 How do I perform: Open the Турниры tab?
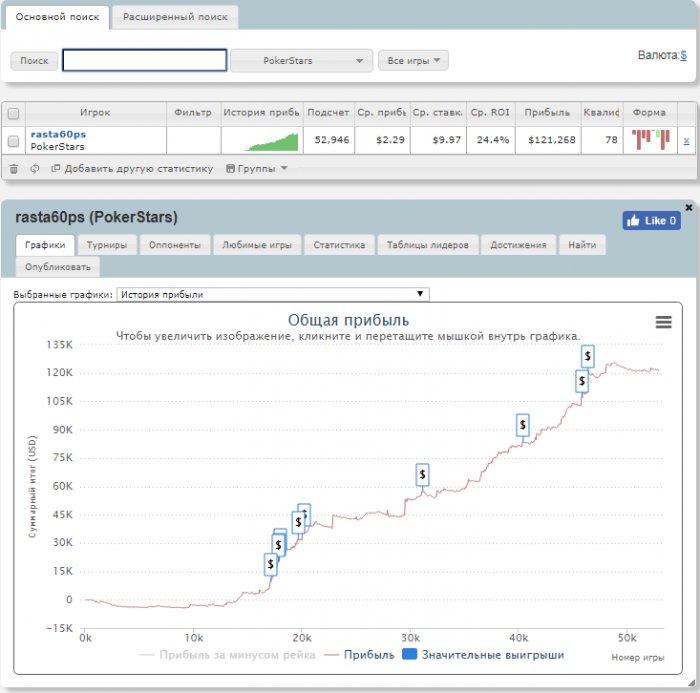107,245
